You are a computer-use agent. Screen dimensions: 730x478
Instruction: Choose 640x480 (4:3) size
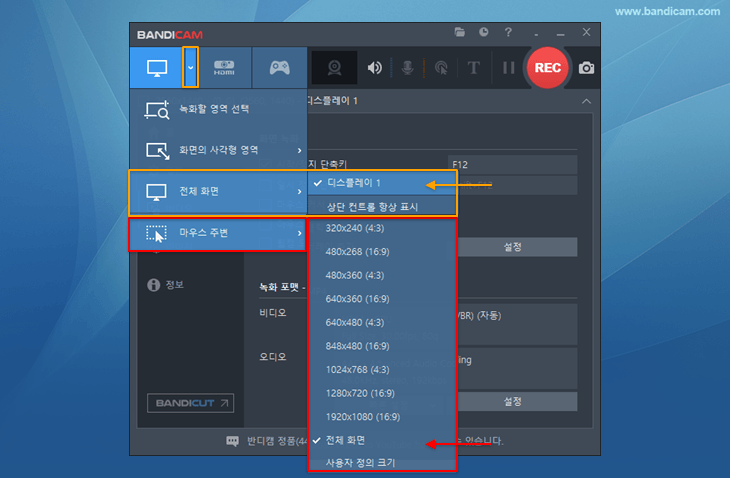[382, 323]
